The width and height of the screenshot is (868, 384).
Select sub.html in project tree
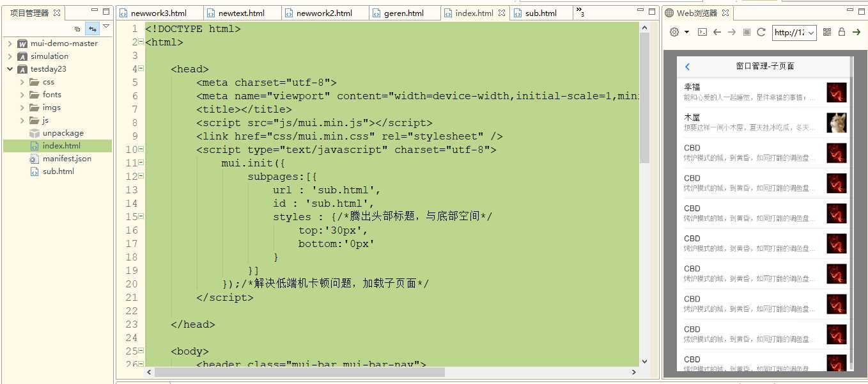(51, 172)
